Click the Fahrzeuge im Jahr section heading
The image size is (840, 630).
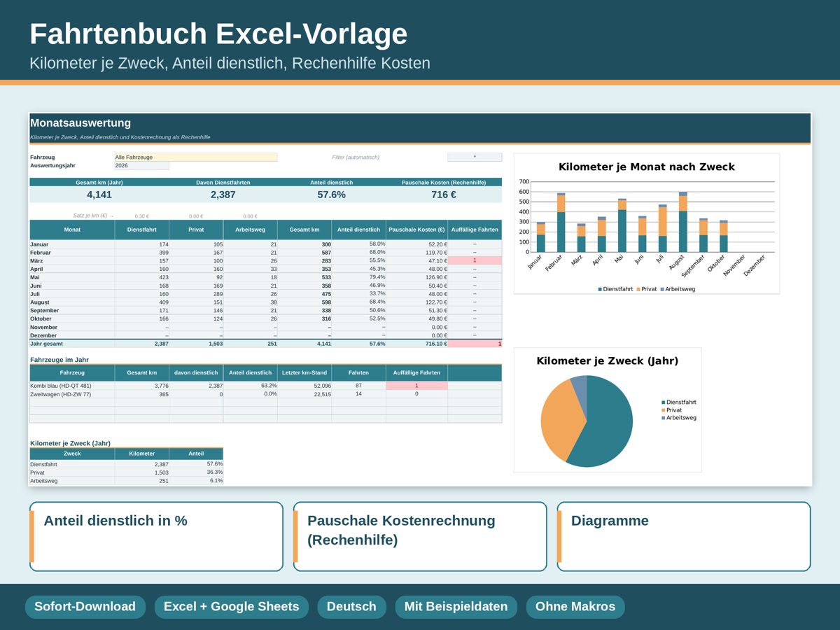click(59, 360)
